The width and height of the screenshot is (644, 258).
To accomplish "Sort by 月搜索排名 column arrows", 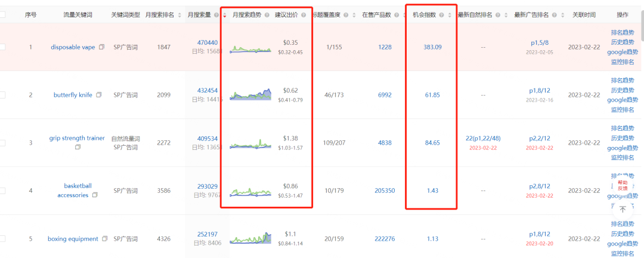I will (x=179, y=15).
